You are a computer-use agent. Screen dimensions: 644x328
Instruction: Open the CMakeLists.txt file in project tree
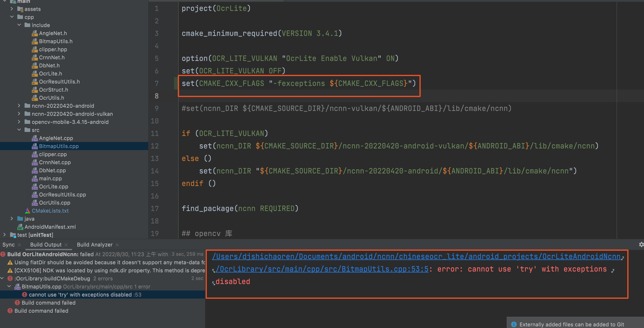(x=50, y=211)
